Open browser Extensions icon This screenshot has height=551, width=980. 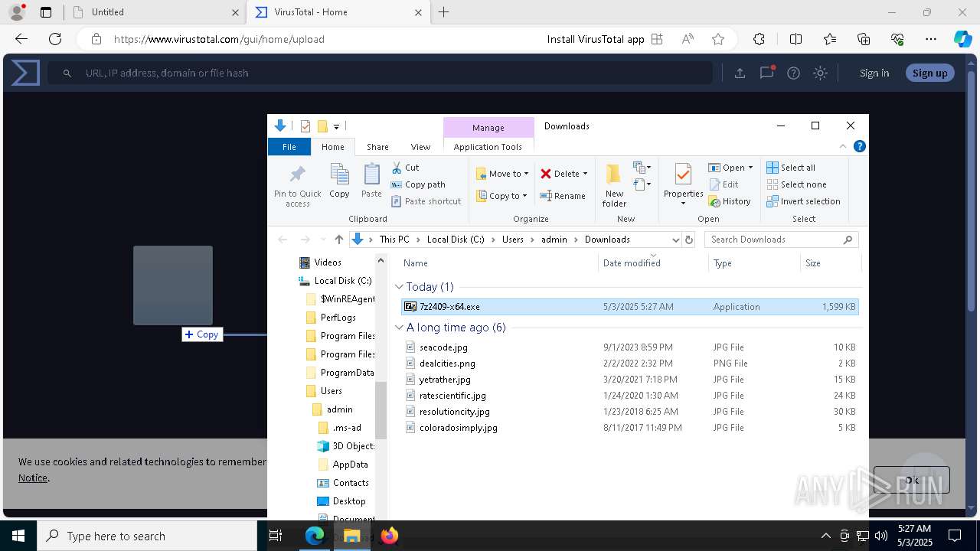[x=759, y=39]
